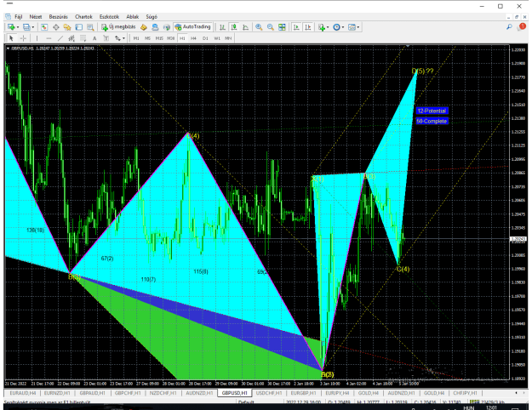Open the search magnifier icon

click(509, 27)
